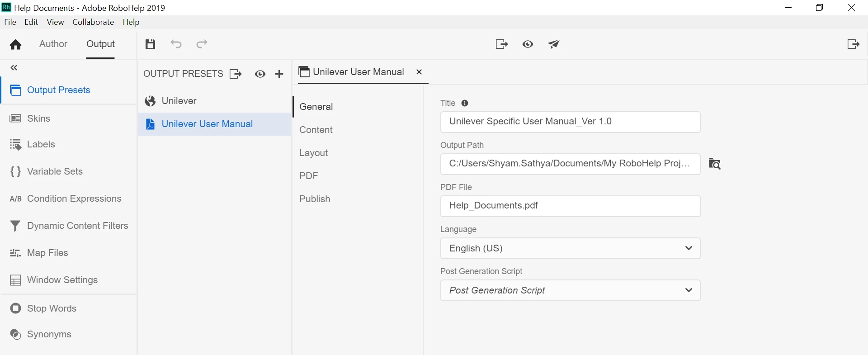This screenshot has width=868, height=355.
Task: Select the Content settings tab
Action: point(316,130)
